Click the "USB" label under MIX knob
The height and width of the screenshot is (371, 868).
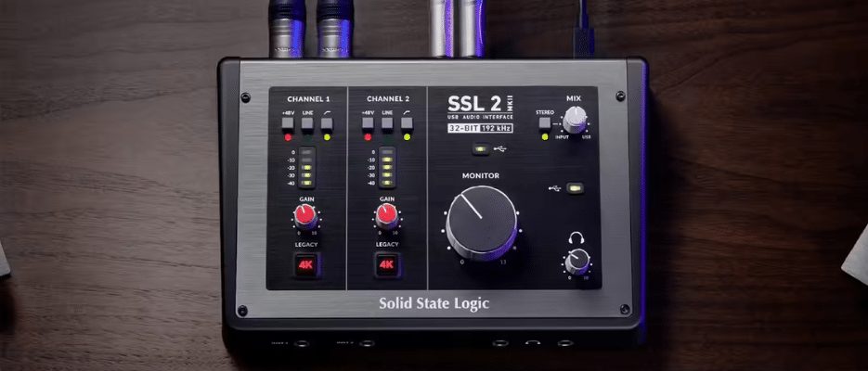point(586,136)
